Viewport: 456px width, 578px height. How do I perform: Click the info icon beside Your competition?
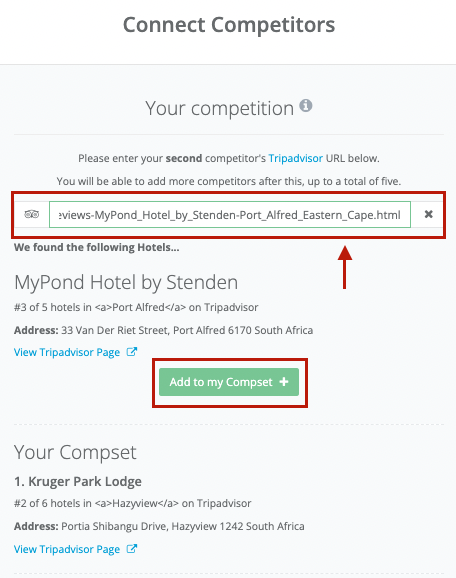(306, 106)
